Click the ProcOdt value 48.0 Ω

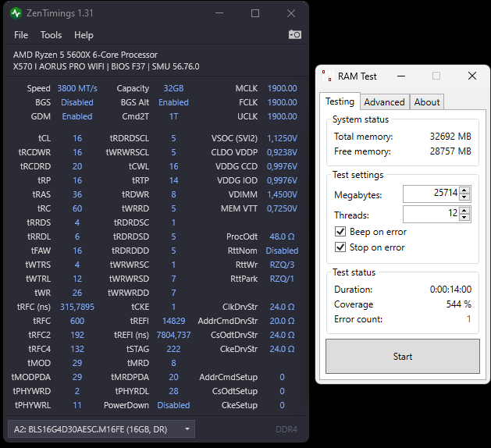tap(282, 236)
